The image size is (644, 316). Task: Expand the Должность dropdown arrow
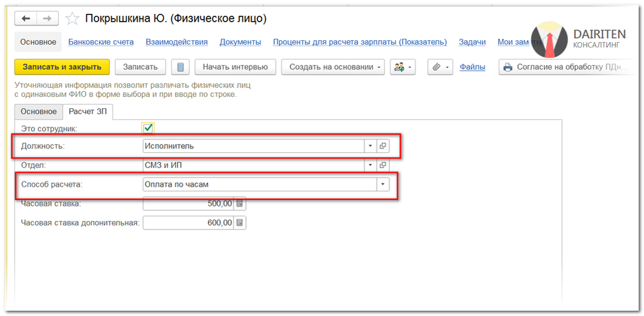point(371,146)
